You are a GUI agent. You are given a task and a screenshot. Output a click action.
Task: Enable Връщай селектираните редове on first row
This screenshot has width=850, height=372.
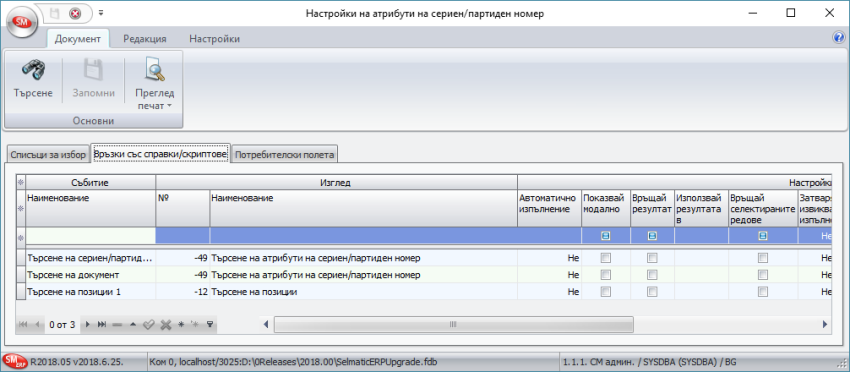coord(763,258)
